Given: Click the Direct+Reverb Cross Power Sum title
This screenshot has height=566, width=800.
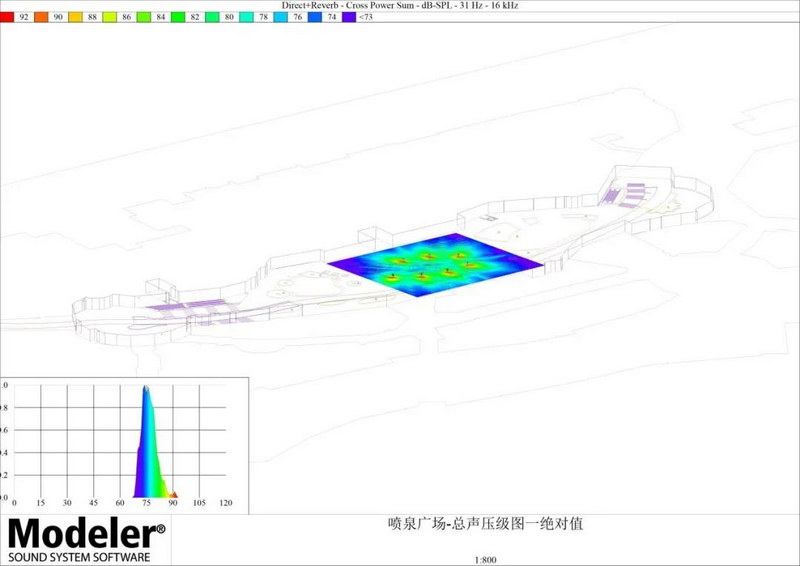Looking at the screenshot, I should click(x=399, y=5).
